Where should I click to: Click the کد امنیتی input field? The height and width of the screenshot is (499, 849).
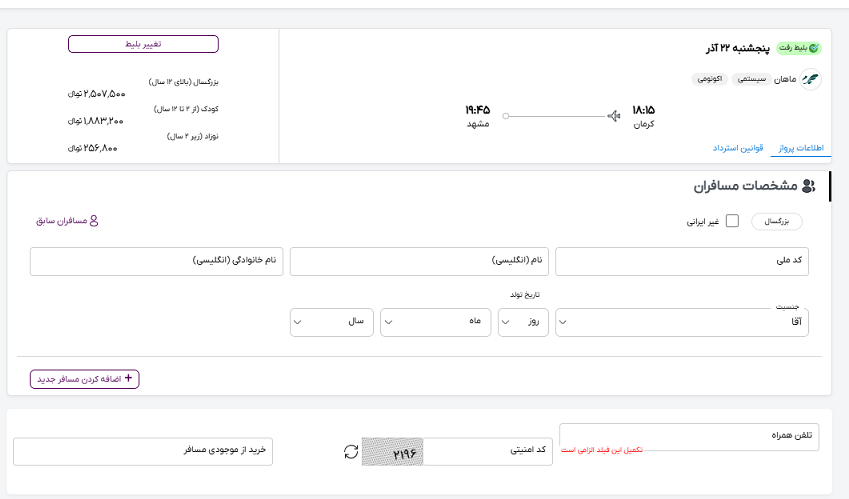487,451
